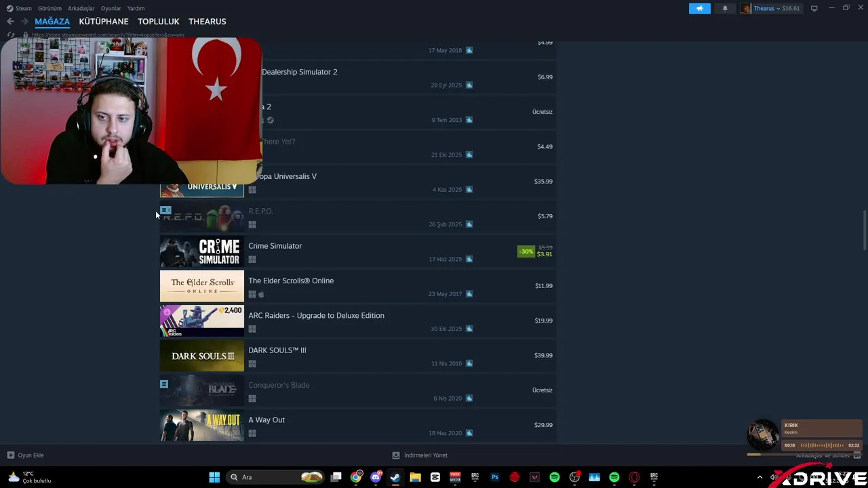
Task: Open The Elder Scrolls® Online link
Action: point(291,281)
